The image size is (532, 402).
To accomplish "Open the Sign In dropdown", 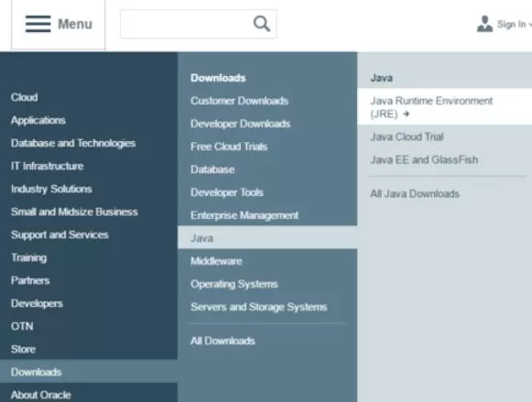I will tap(514, 24).
